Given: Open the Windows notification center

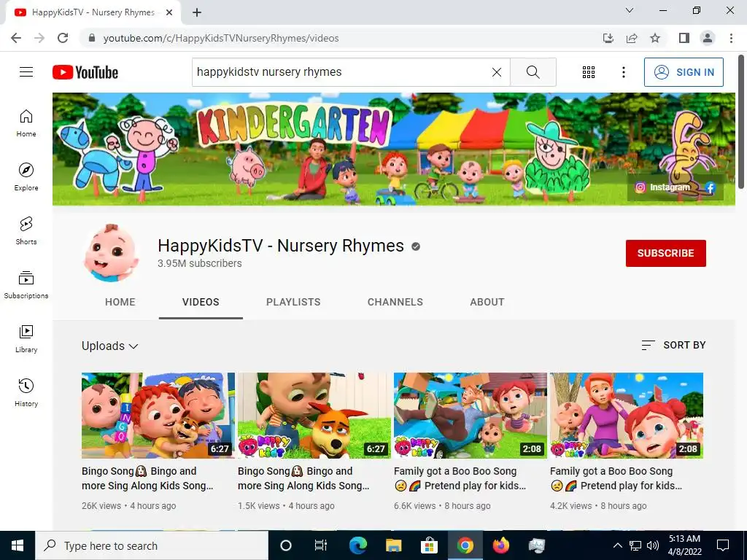Looking at the screenshot, I should (x=723, y=545).
